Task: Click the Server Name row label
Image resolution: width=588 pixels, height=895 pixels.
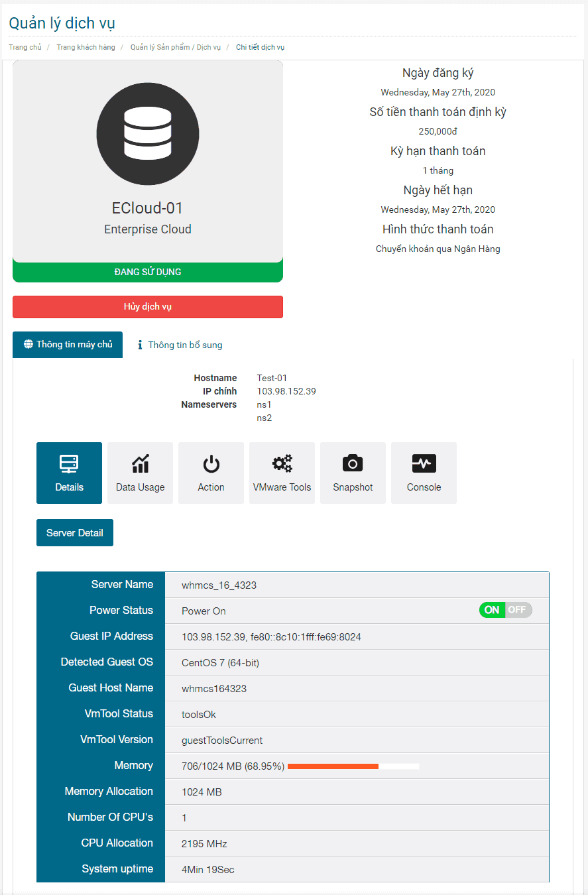Action: [x=122, y=584]
